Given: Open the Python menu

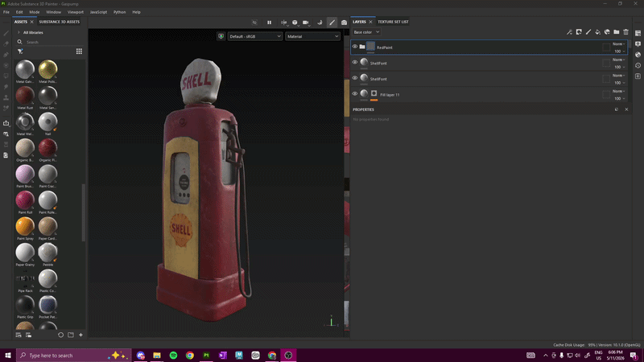Looking at the screenshot, I should tap(119, 12).
